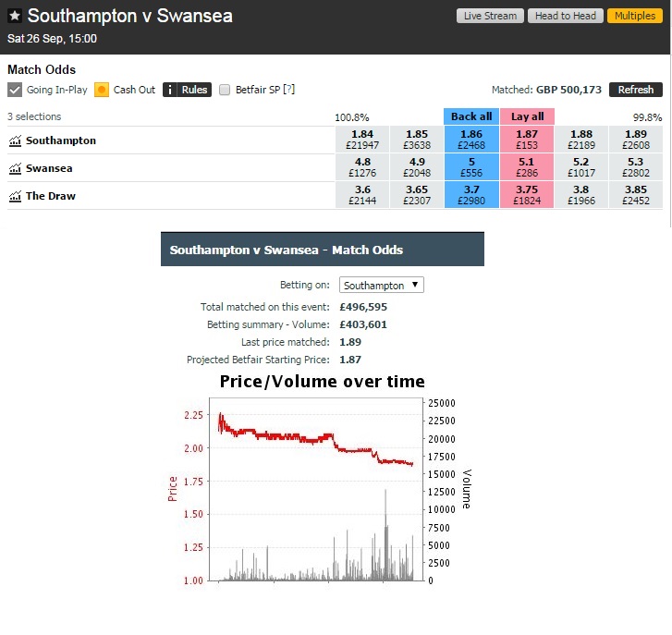This screenshot has width=672, height=635.
Task: Click the orange Cash Out icon
Action: (x=102, y=90)
